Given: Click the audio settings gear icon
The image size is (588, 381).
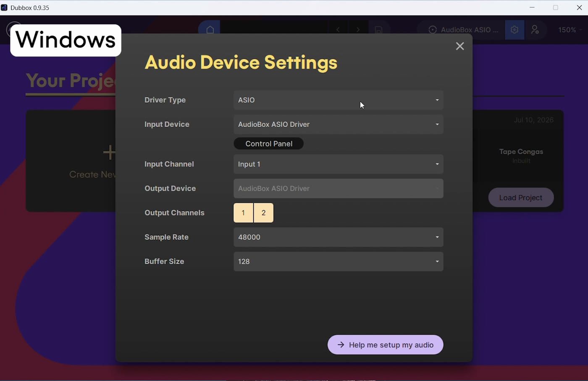Looking at the screenshot, I should [x=514, y=30].
